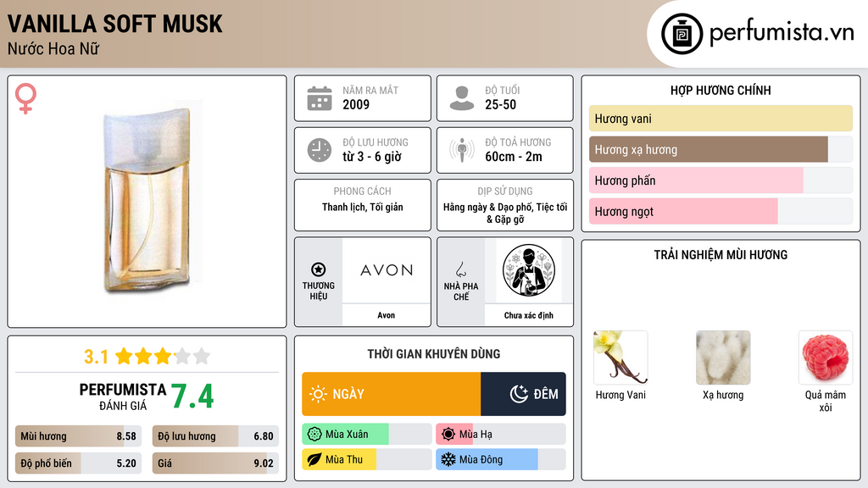Image resolution: width=868 pixels, height=488 pixels.
Task: Click the PHONG CÁCH label
Action: [362, 191]
